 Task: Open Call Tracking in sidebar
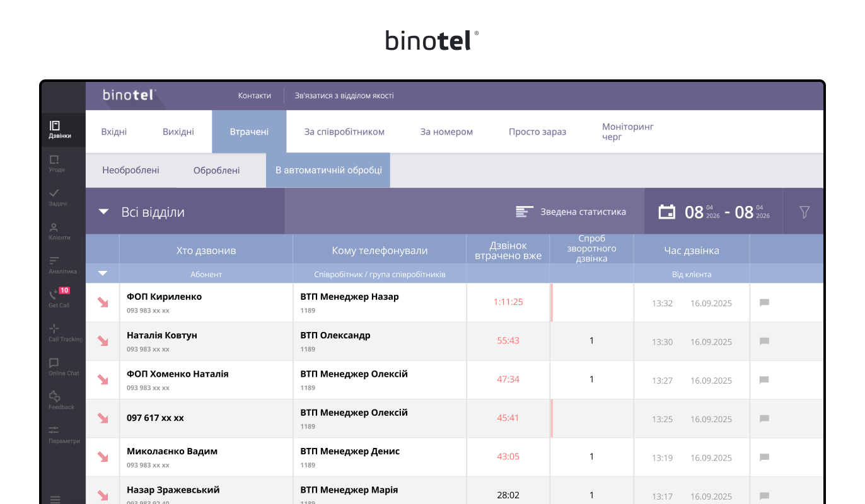[65, 333]
